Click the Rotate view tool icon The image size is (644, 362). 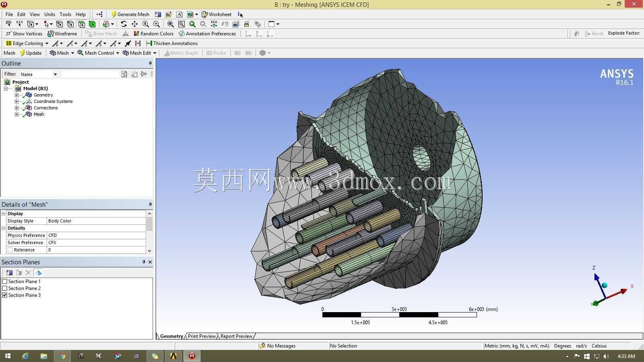pos(124,24)
